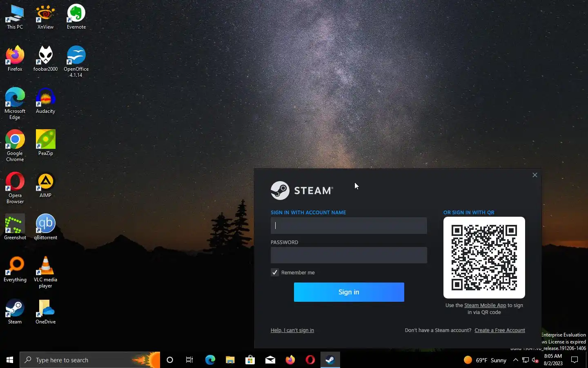This screenshot has height=368, width=588.
Task: Select the Greenshot desktop icon
Action: pyautogui.click(x=15, y=227)
